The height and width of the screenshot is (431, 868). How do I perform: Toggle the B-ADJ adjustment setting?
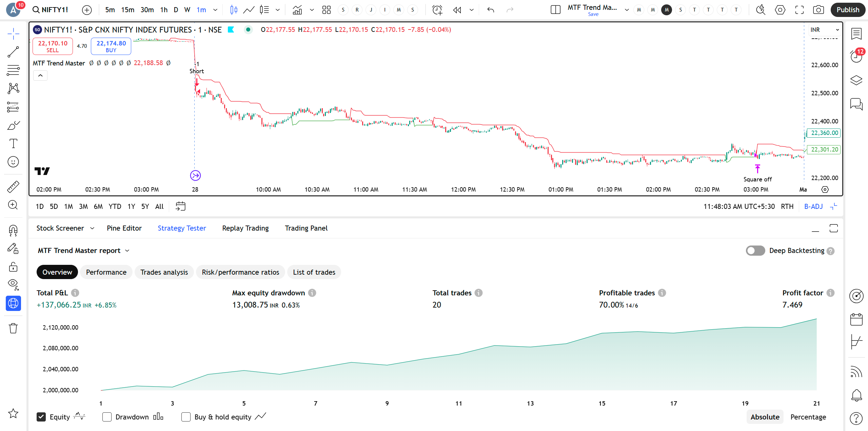813,207
